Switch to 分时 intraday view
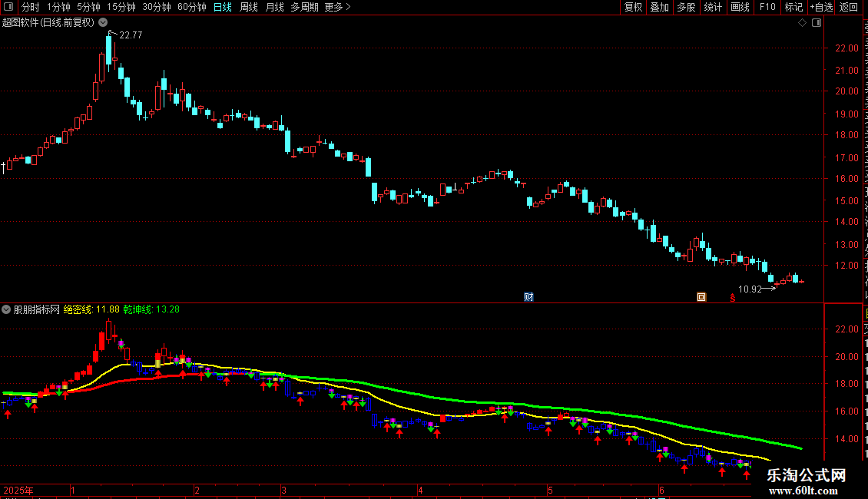The height and width of the screenshot is (499, 868). coord(31,7)
